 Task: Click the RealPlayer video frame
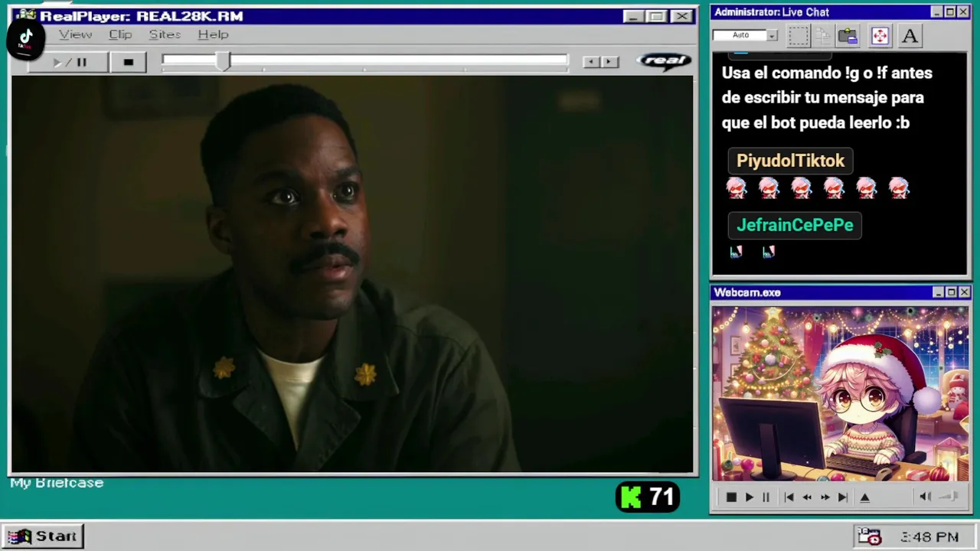click(x=352, y=274)
